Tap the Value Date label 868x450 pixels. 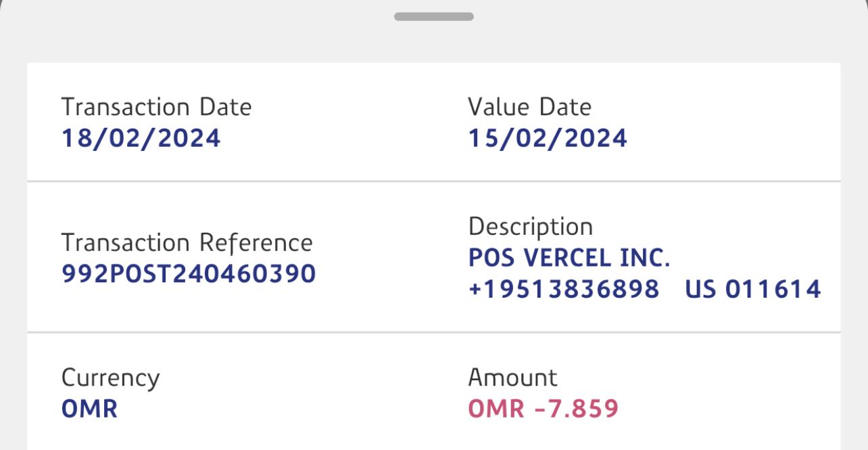529,107
